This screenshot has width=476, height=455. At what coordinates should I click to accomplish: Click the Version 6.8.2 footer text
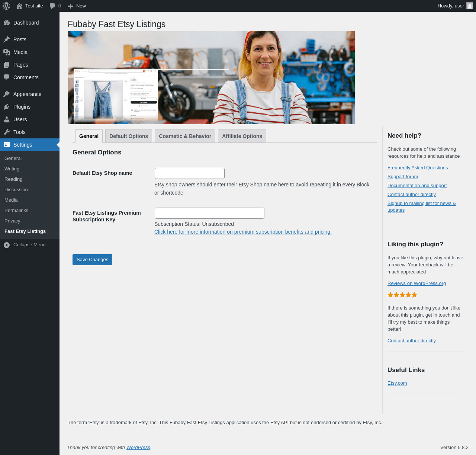click(x=454, y=448)
